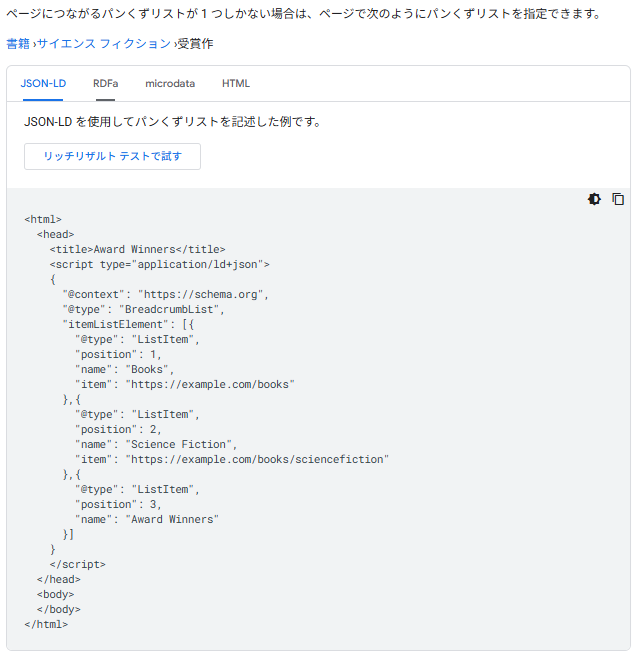Click リッチリザルト テストで試す button

click(112, 156)
